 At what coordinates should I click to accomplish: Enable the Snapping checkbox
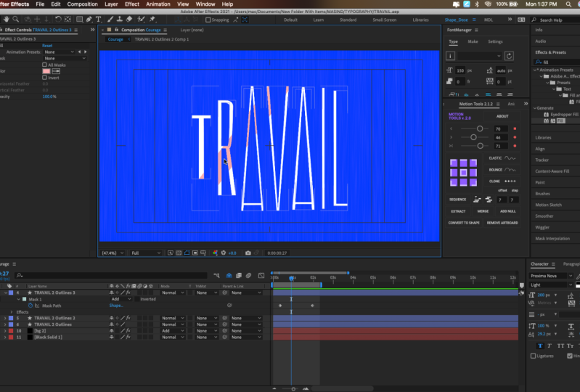[208, 20]
